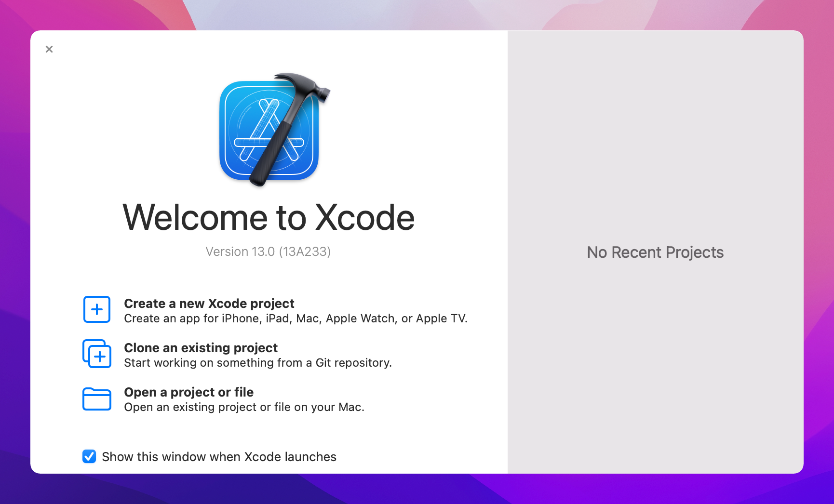Click 'Start working on something' description
This screenshot has width=834, height=504.
tap(258, 363)
